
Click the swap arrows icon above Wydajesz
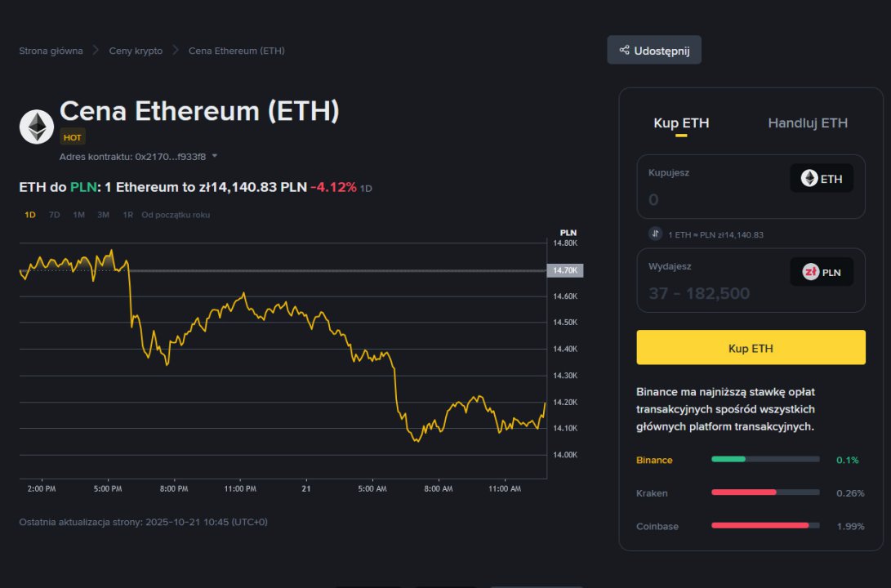tap(655, 234)
